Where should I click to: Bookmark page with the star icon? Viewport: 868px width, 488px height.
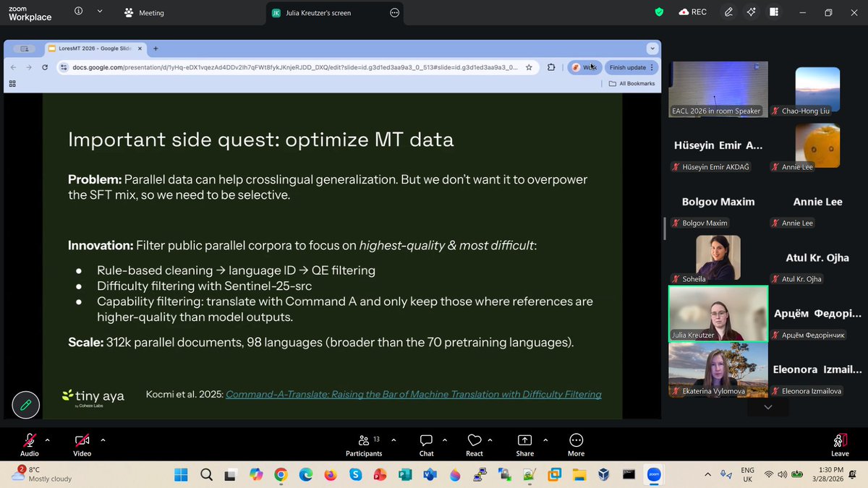pos(529,67)
